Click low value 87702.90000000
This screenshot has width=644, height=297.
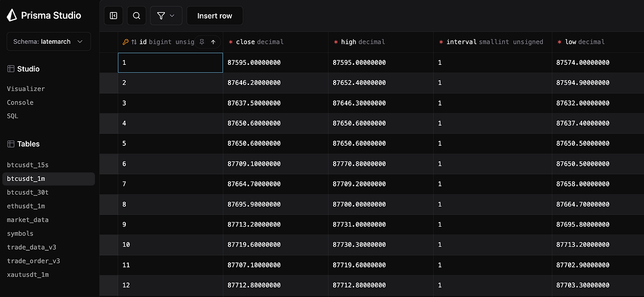[583, 265]
